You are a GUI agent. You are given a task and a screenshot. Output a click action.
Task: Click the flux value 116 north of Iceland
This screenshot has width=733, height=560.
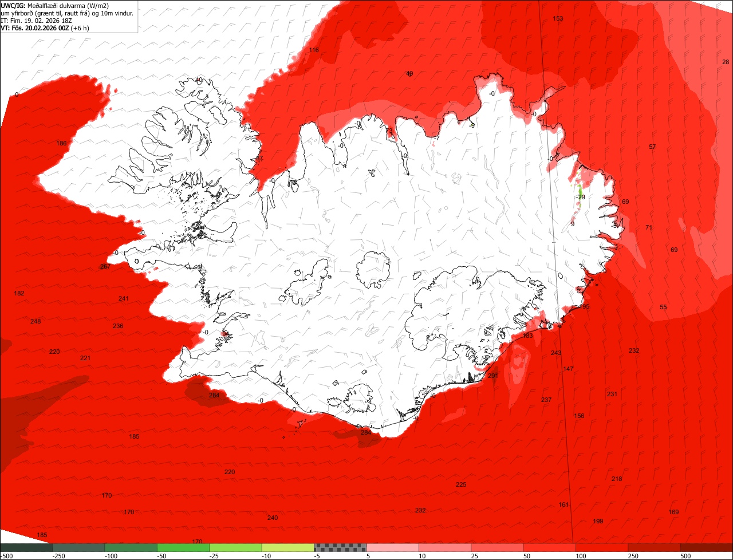click(314, 50)
